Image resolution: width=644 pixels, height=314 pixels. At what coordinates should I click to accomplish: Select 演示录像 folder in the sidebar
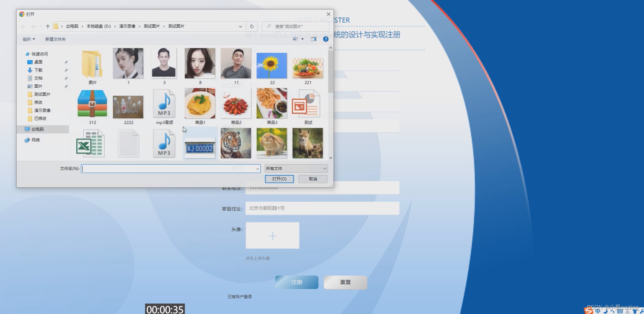[x=42, y=110]
